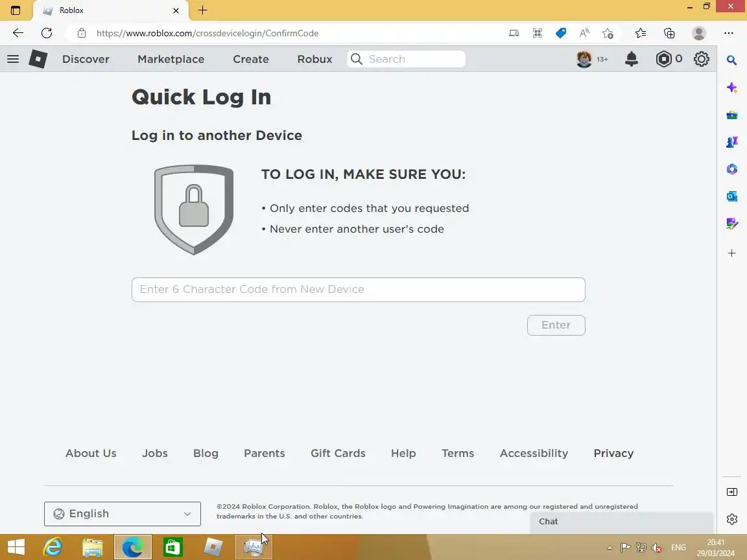This screenshot has height=560, width=747.
Task: Open the Collections icon
Action: coord(669,33)
